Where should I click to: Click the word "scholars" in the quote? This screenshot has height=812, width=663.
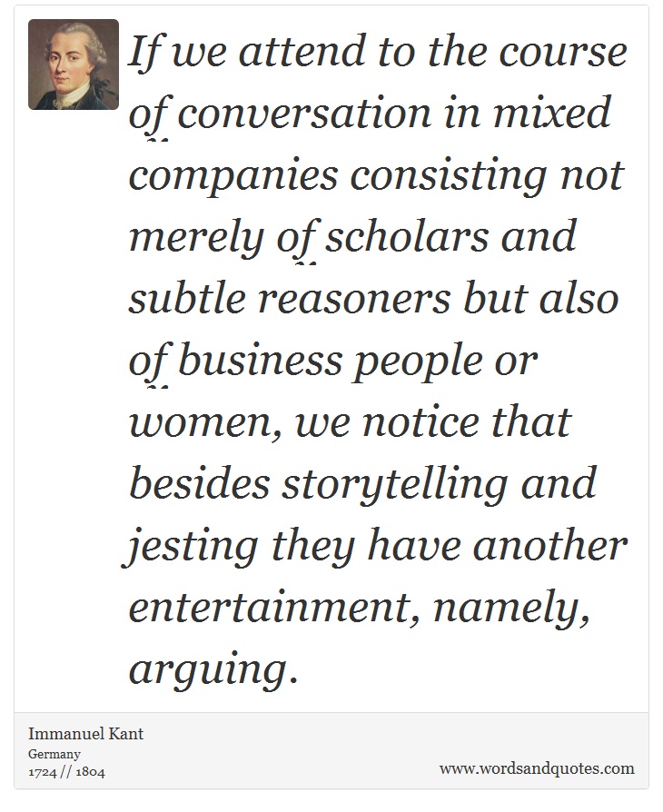[x=407, y=236]
